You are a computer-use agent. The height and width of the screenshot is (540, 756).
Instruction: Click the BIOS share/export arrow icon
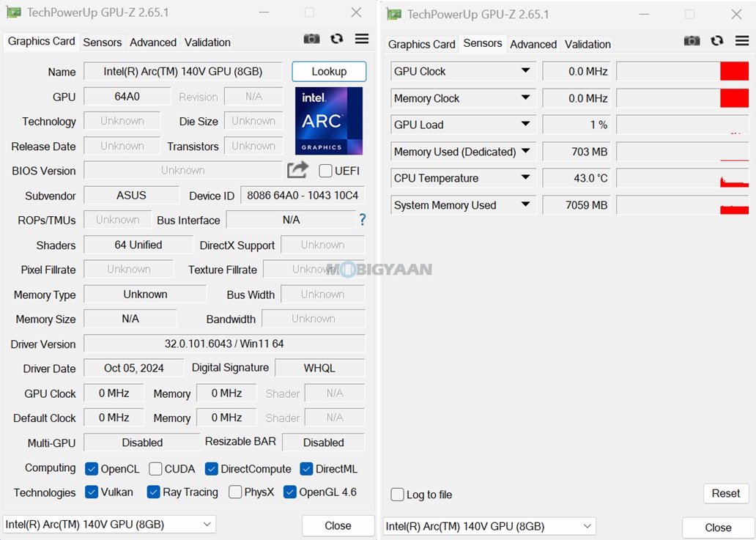coord(297,170)
